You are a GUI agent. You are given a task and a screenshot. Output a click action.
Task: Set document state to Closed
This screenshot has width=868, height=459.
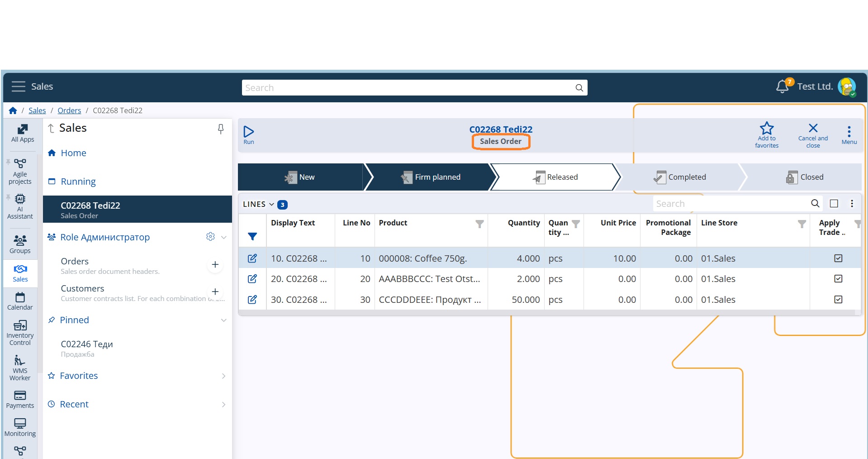805,177
